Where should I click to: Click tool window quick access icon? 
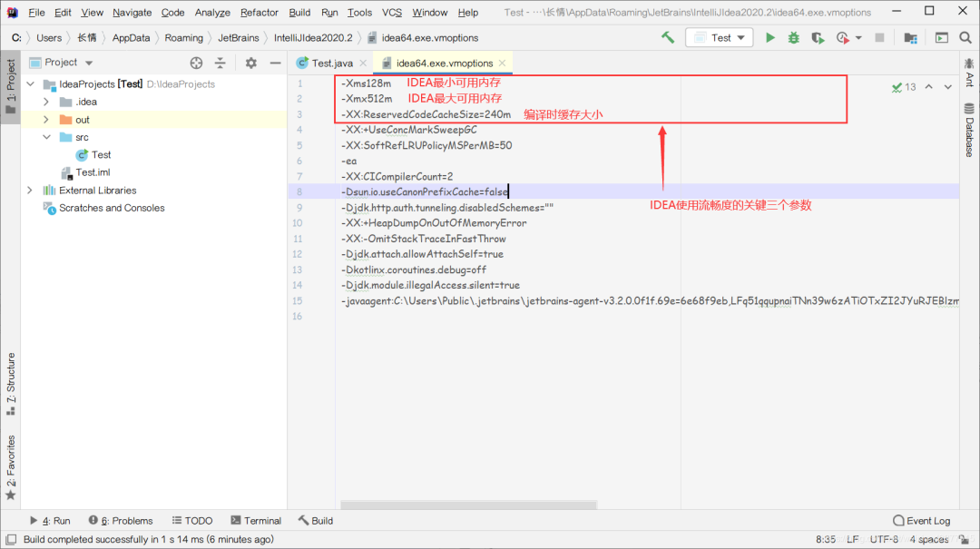coord(11,539)
